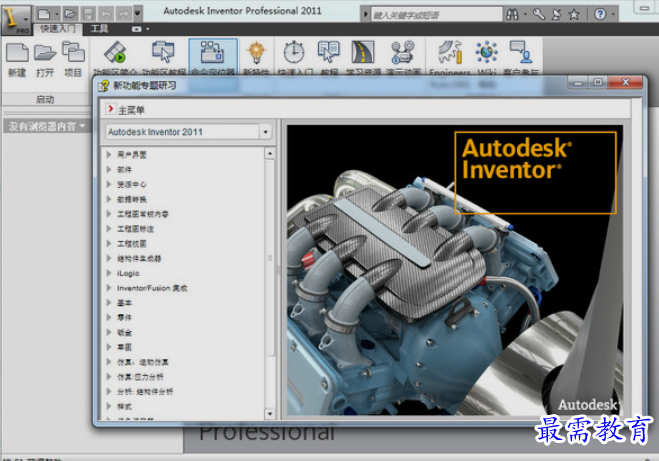The width and height of the screenshot is (659, 461).
Task: Select 工程图标注 in the topic tree
Action: click(x=135, y=229)
